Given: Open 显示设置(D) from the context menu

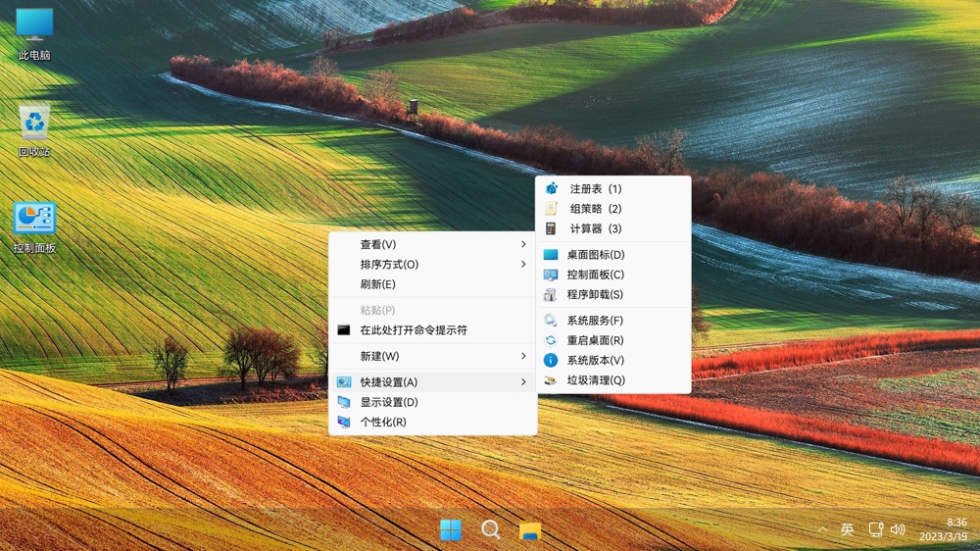Looking at the screenshot, I should tap(389, 402).
